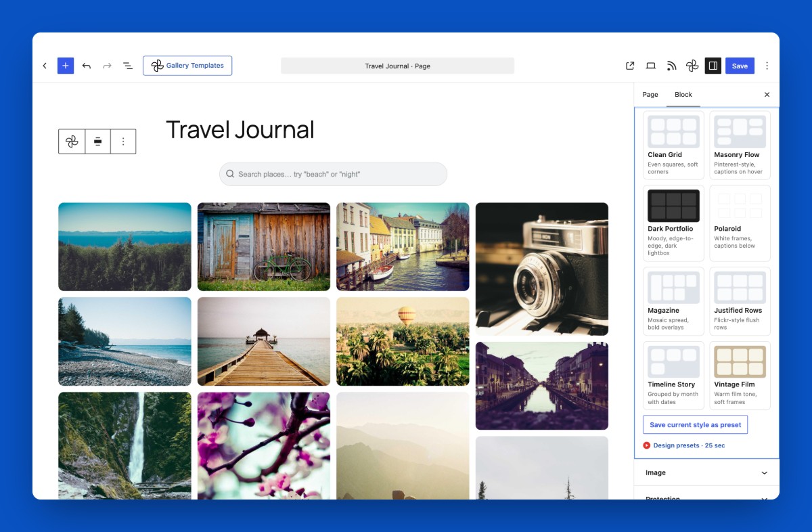Open the document overview list icon
The height and width of the screenshot is (532, 812).
pos(127,66)
